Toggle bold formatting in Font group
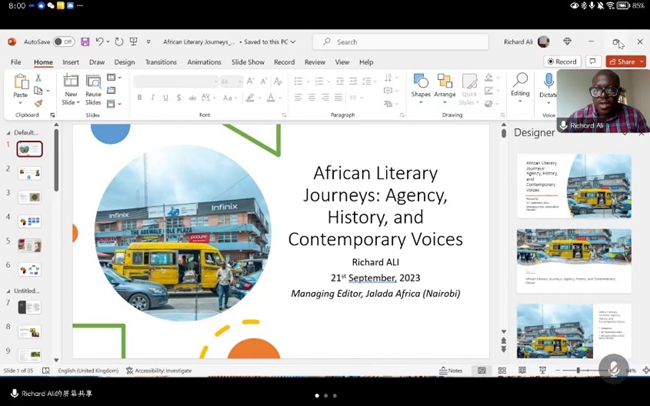Viewport: 650px width, 406px height. (139, 98)
